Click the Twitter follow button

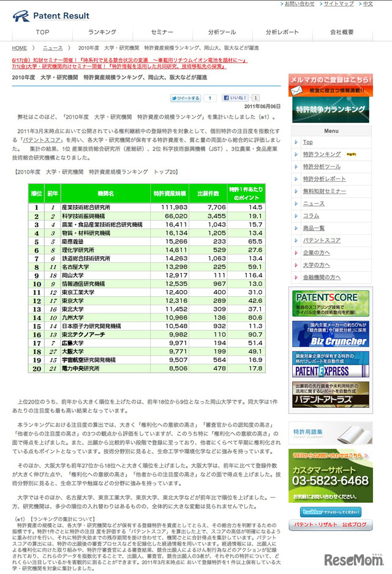(x=331, y=512)
